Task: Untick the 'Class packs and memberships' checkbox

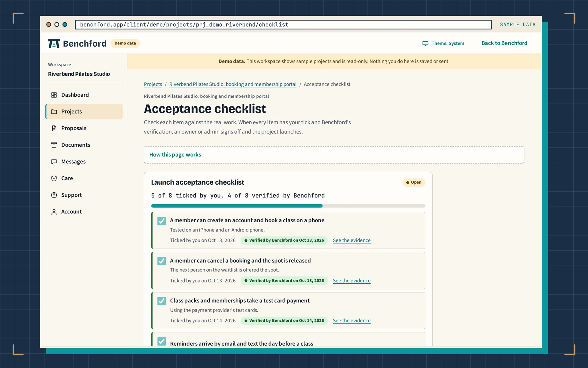Action: (161, 301)
